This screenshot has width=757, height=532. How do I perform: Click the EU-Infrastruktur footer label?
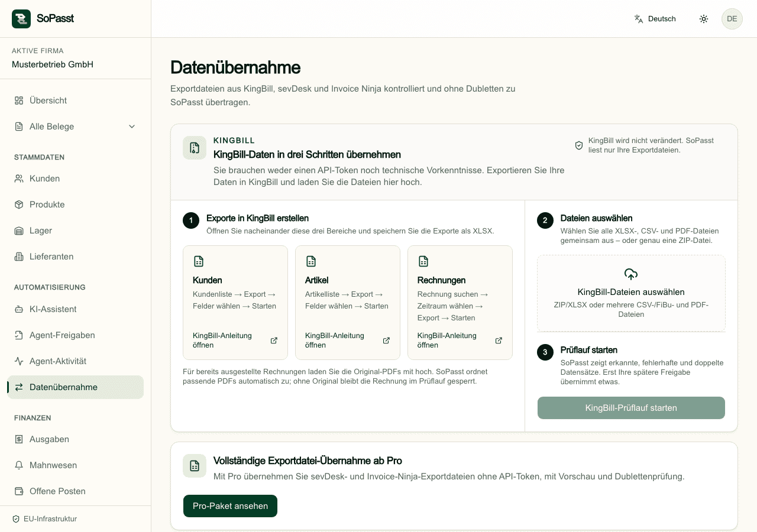[x=50, y=519]
